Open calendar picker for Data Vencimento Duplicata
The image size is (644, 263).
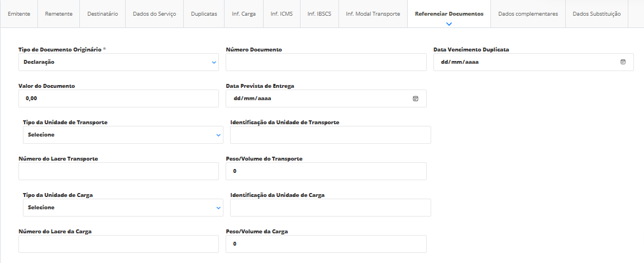tap(623, 62)
